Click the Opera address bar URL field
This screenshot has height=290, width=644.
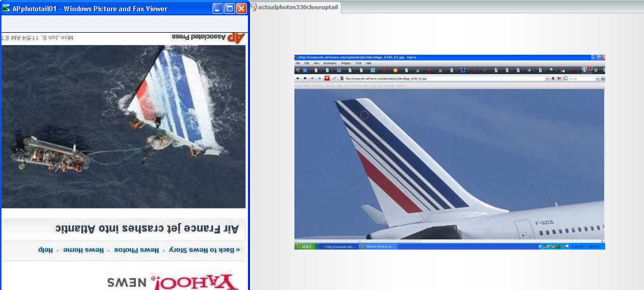click(x=442, y=78)
